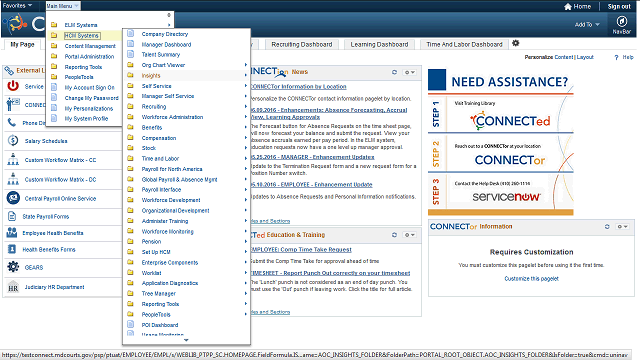Open Time and Labor submenu entry
This screenshot has height=360, width=640.
click(160, 158)
